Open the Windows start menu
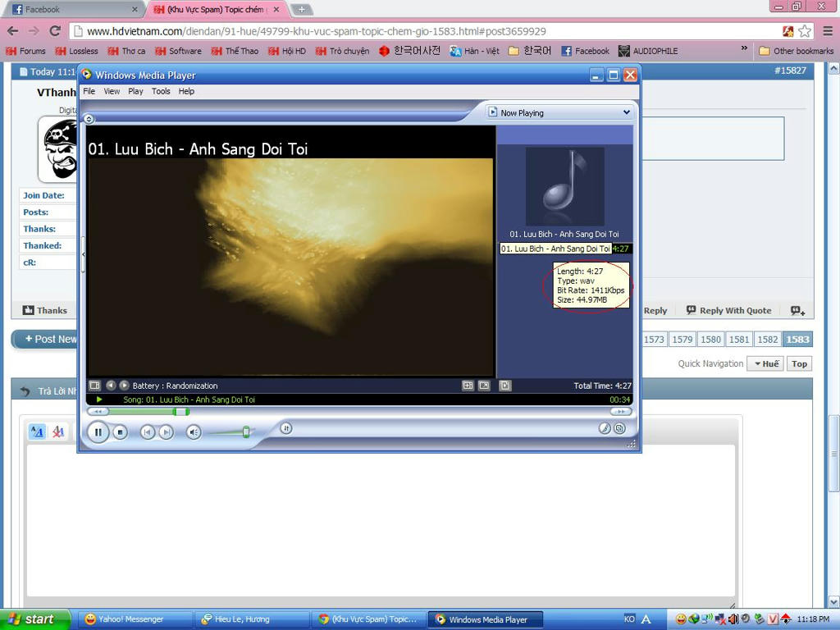 [x=35, y=619]
